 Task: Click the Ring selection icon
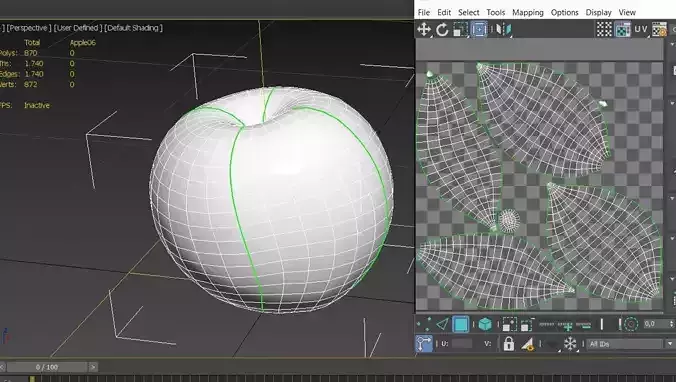pos(602,324)
